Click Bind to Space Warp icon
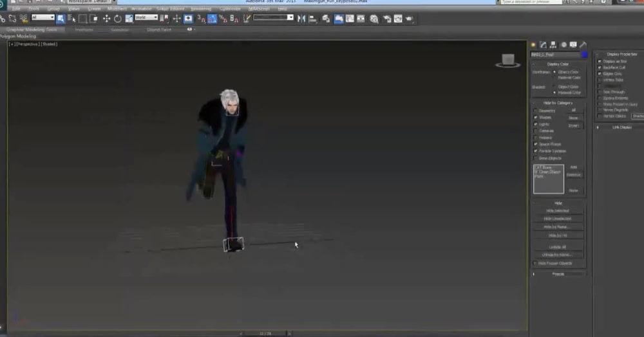The image size is (644, 337). click(x=24, y=19)
